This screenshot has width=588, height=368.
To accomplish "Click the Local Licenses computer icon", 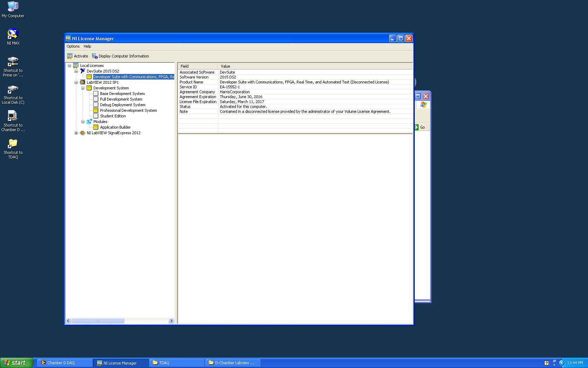I will coord(76,66).
